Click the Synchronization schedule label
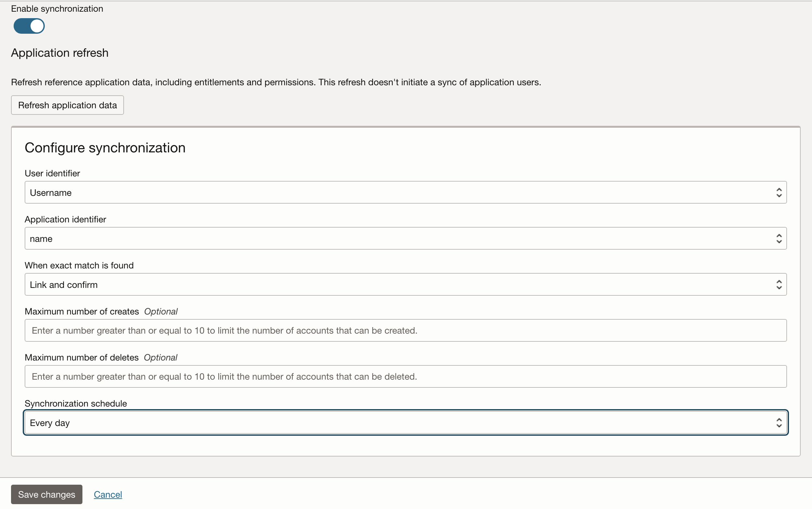812x509 pixels. (76, 403)
